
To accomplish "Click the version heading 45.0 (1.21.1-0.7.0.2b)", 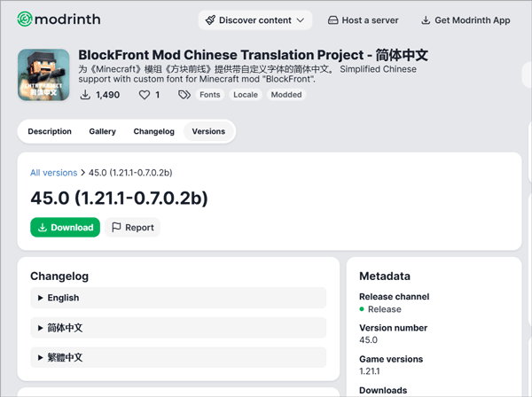I will 119,198.
